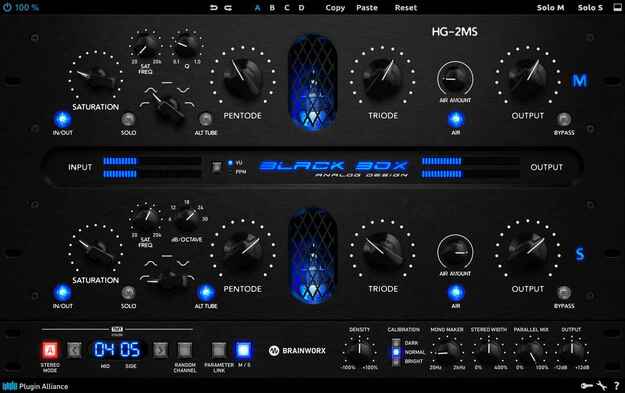This screenshot has height=393, width=625.
Task: Click the redo arrow in top toolbar
Action: click(228, 8)
